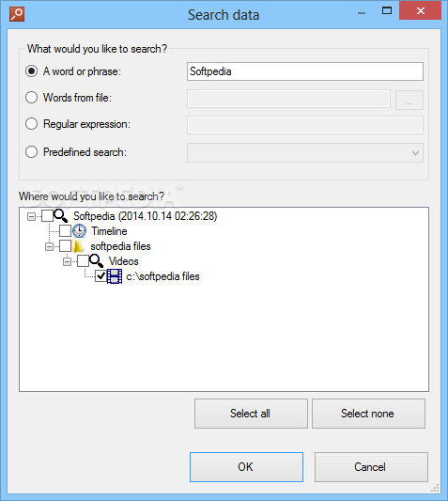Screen dimensions: 448x501
Task: Click the film strip icon for c:\softpedia files
Action: click(115, 276)
